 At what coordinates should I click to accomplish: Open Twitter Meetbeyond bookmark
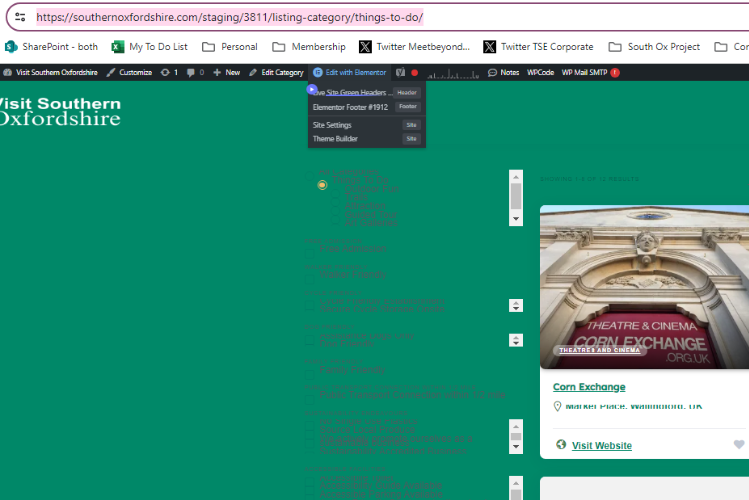point(414,47)
